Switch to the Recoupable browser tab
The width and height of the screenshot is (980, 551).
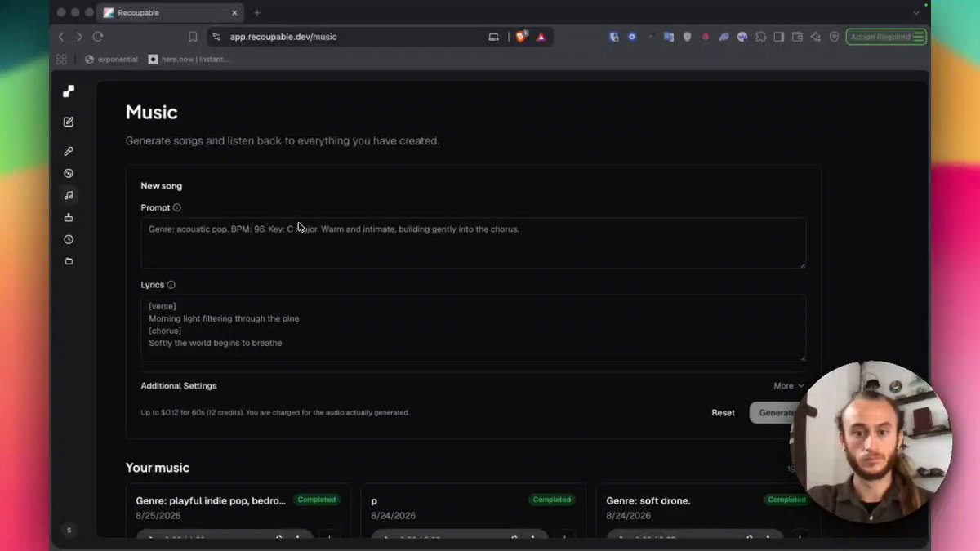click(171, 13)
